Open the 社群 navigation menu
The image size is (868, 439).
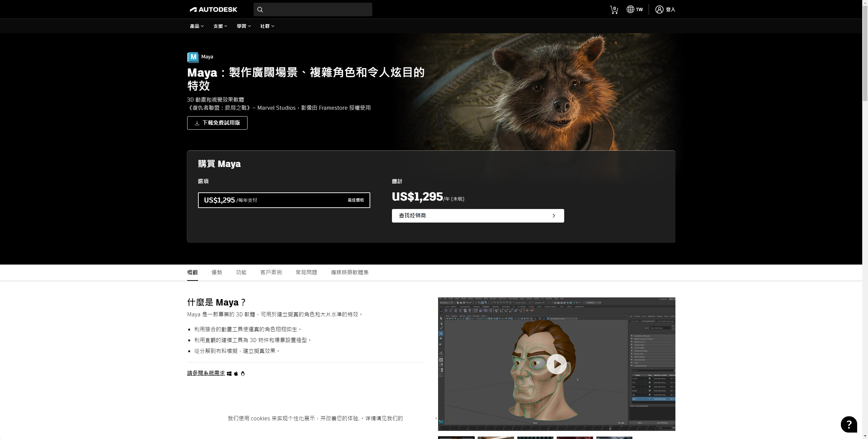pos(267,26)
